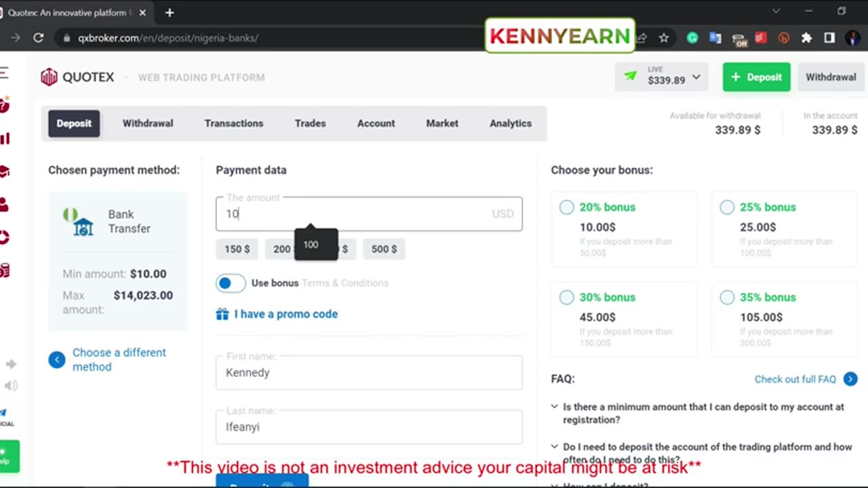868x488 pixels.
Task: Expand the FAQ about the minimum deposit amount
Action: click(x=703, y=413)
